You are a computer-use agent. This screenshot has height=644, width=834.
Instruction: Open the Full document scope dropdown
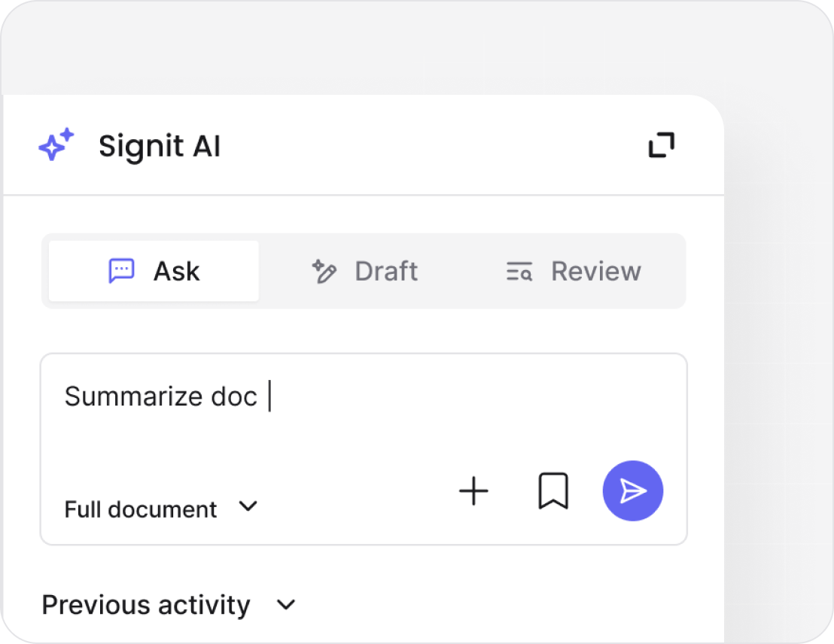161,509
